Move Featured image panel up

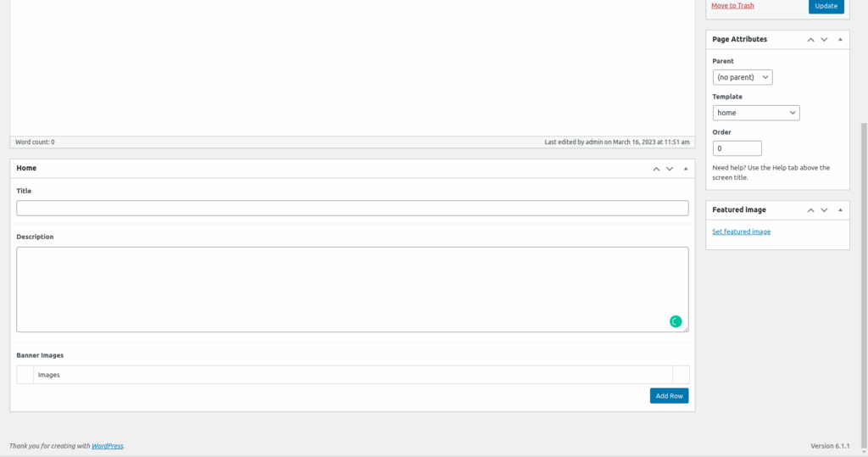pos(810,210)
